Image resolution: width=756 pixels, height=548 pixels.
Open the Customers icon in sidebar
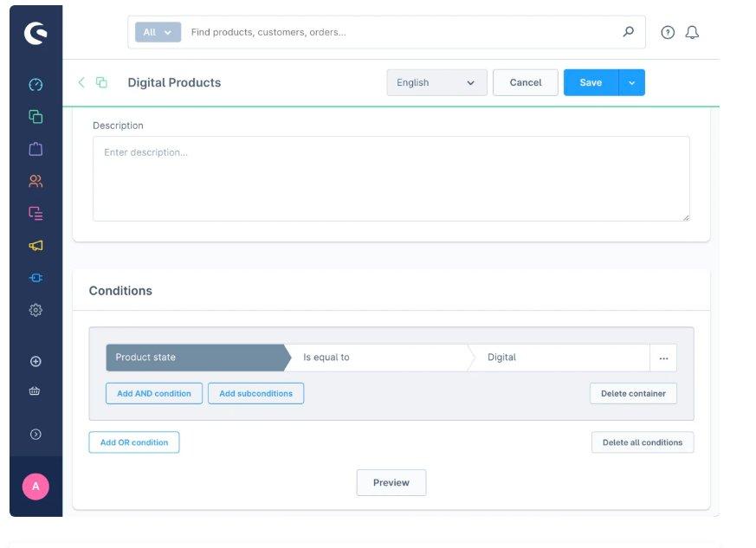pos(36,181)
